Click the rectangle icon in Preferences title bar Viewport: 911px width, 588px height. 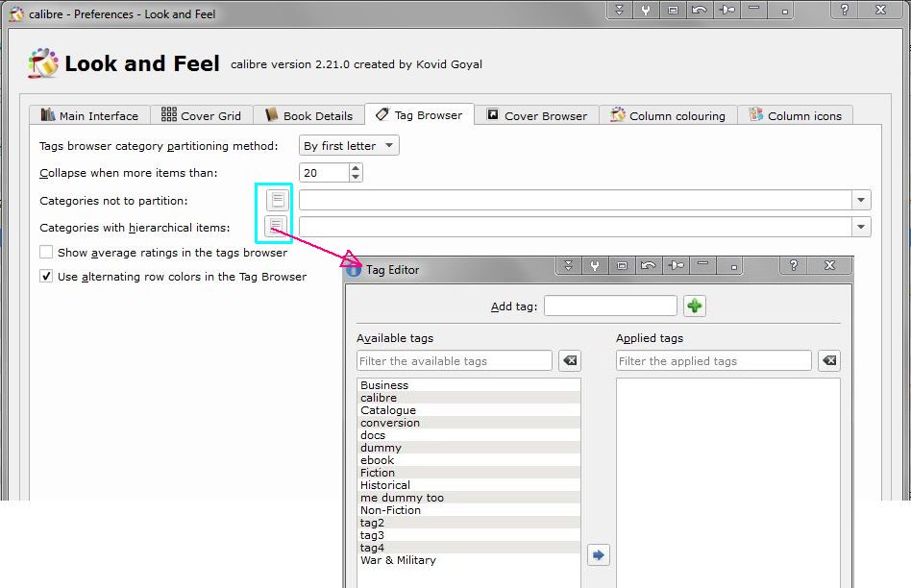[x=673, y=10]
